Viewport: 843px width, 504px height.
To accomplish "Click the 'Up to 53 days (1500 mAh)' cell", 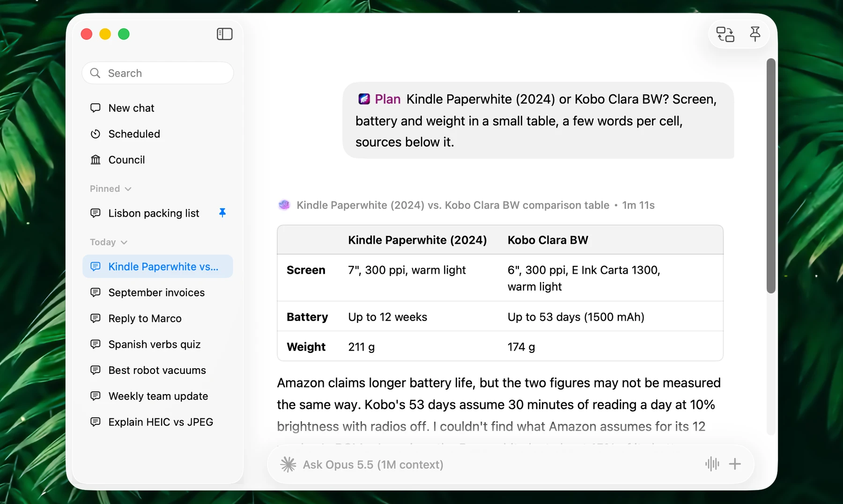I will pyautogui.click(x=576, y=317).
